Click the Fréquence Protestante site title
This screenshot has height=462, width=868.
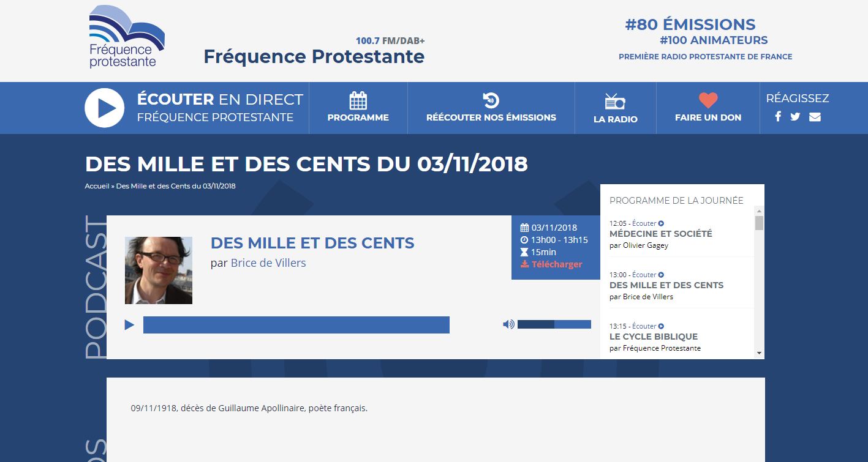click(x=314, y=56)
